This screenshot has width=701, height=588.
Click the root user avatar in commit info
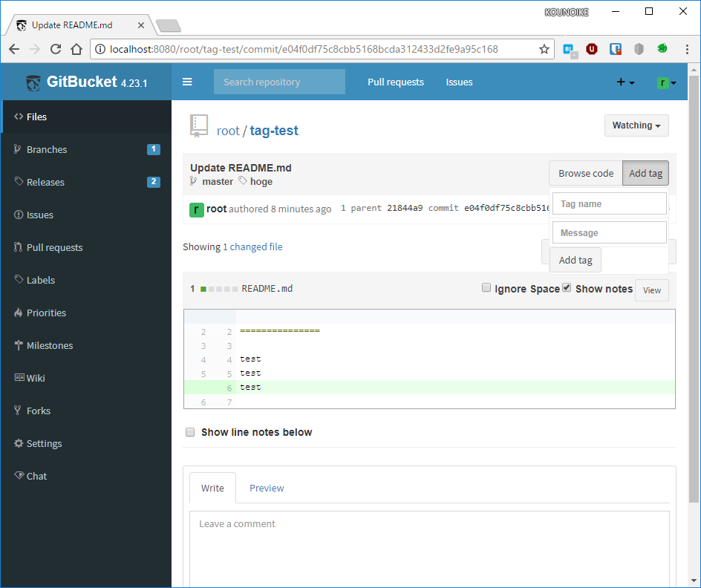tap(197, 209)
